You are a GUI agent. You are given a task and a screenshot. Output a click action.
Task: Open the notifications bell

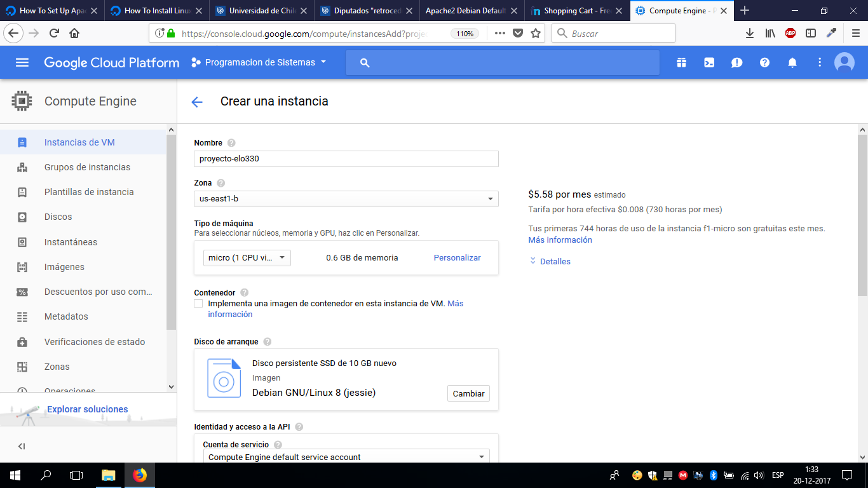tap(792, 62)
